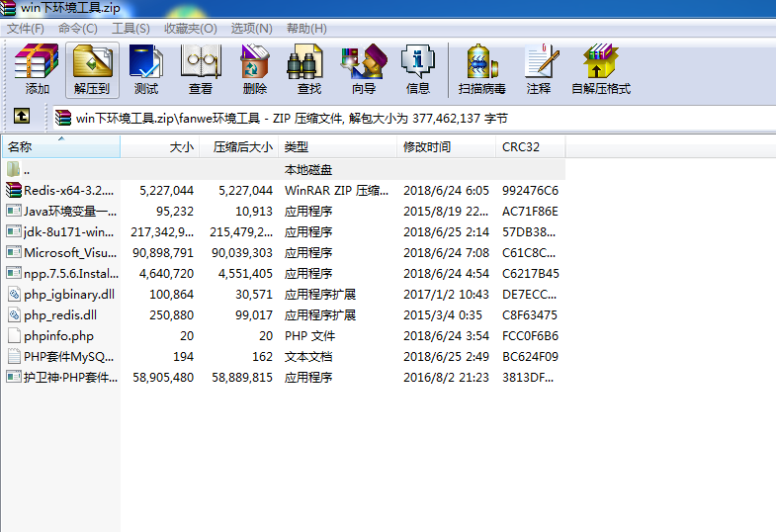Image resolution: width=776 pixels, height=532 pixels.
Task: Launch the 向导 (Wizard) tool
Action: 364,69
